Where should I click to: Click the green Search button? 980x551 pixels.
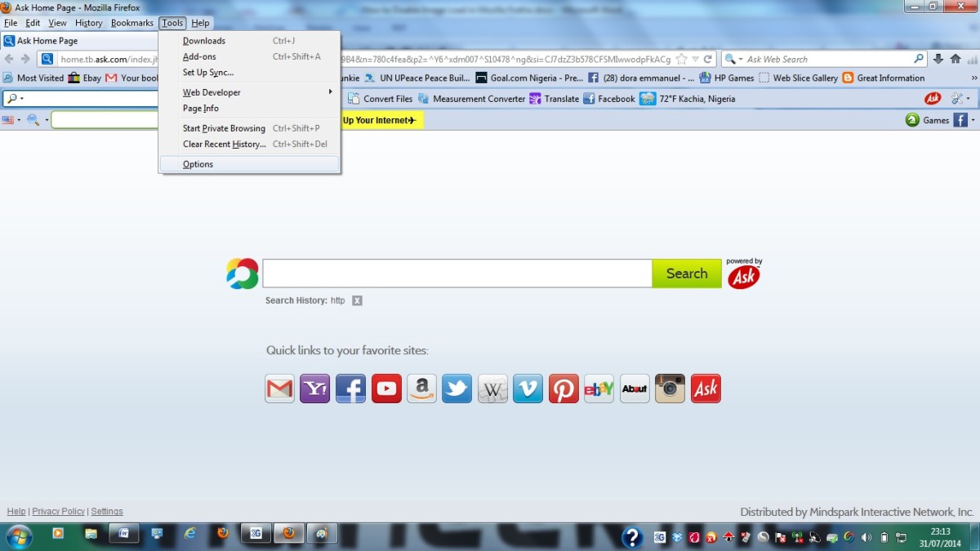[686, 273]
